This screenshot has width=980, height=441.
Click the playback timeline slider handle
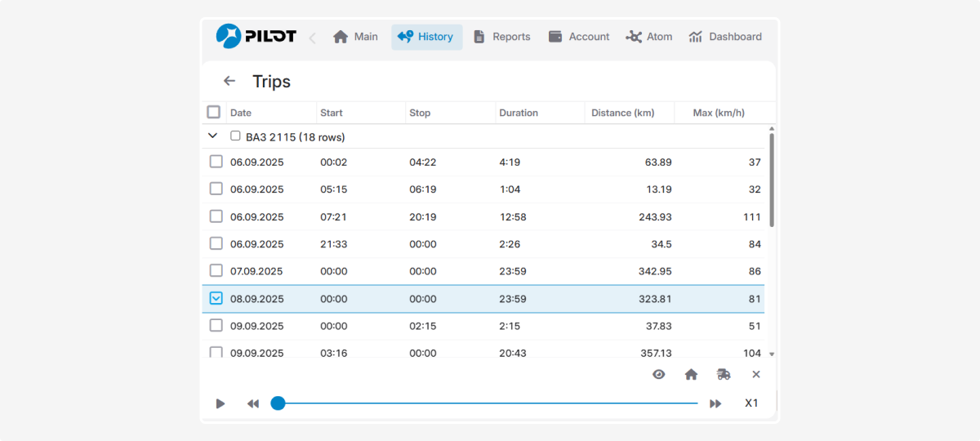click(278, 403)
